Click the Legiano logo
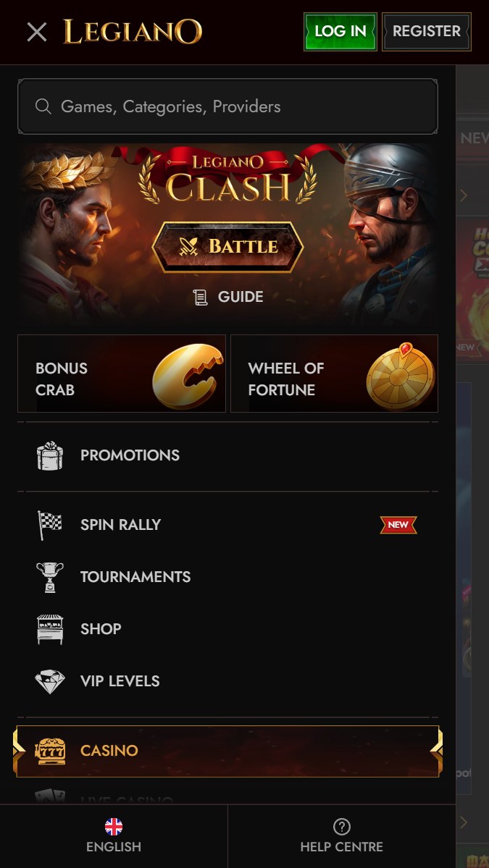The image size is (489, 868). (133, 32)
